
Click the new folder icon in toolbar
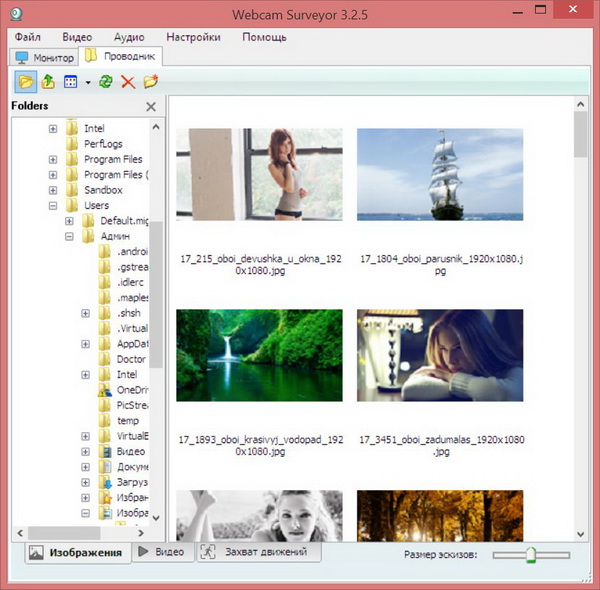click(x=151, y=81)
